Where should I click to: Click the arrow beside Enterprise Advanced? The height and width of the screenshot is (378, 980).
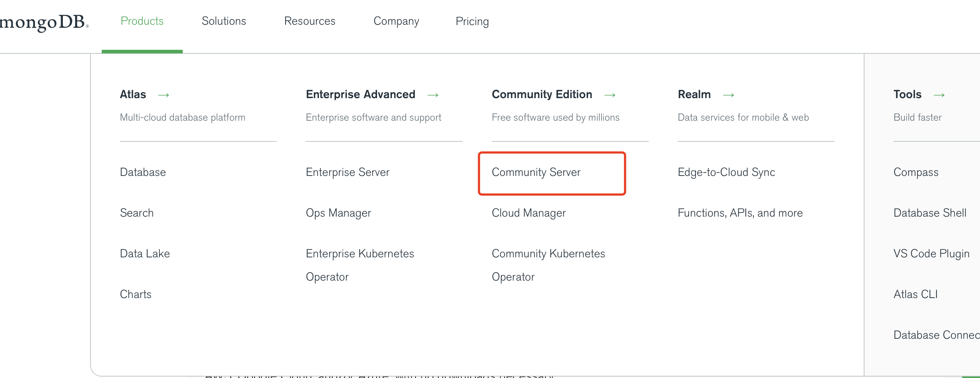click(433, 95)
